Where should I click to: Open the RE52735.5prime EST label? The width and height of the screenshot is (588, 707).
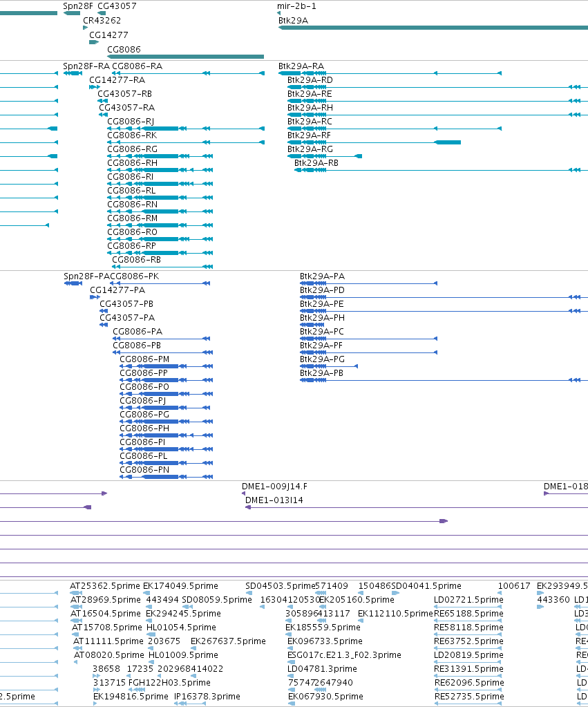click(469, 696)
